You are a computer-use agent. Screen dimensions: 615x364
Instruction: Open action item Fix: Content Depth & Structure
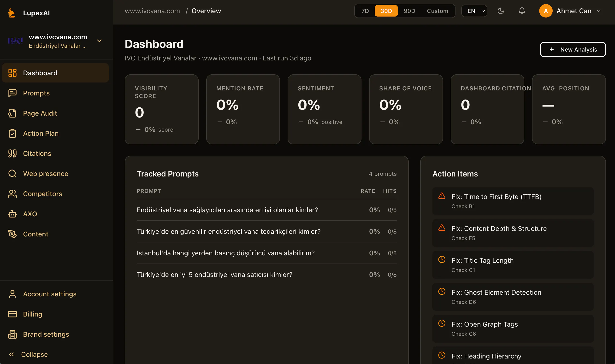coord(513,233)
